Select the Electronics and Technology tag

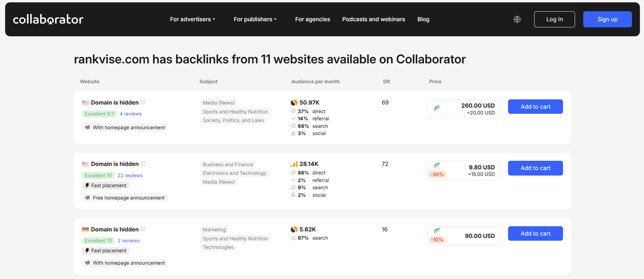(x=235, y=173)
